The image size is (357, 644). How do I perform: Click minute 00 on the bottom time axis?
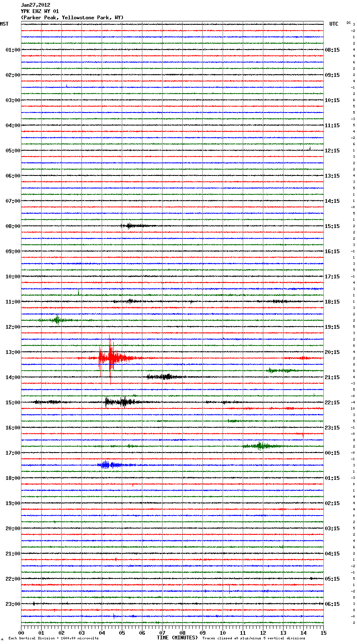tap(21, 633)
